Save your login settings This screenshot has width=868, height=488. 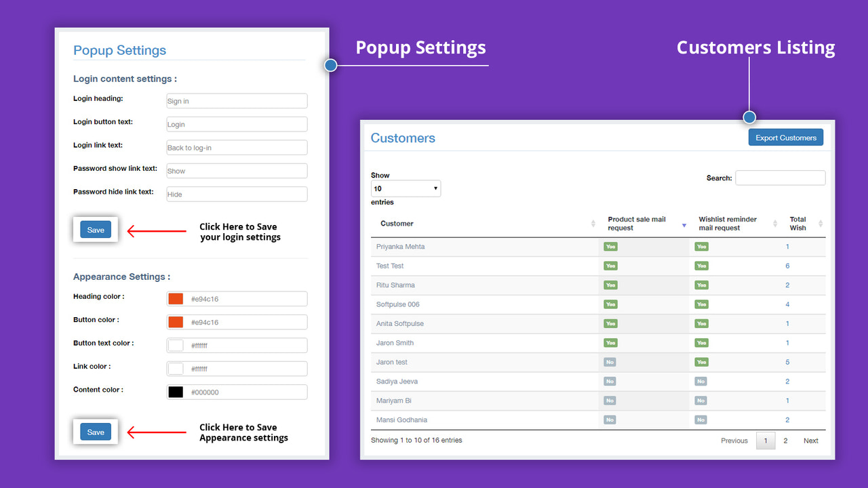(95, 229)
